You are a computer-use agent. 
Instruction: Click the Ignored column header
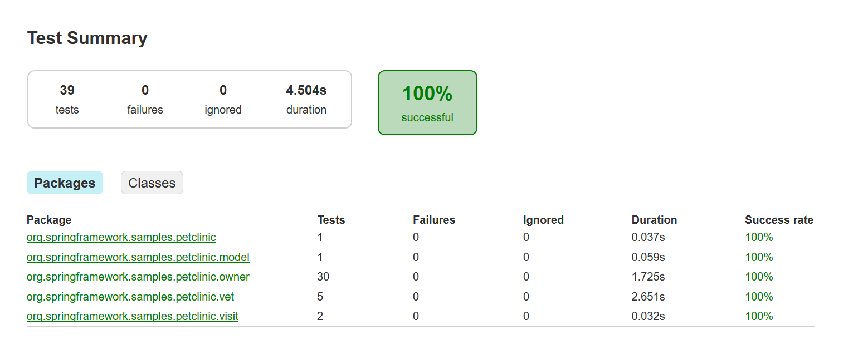coord(543,220)
